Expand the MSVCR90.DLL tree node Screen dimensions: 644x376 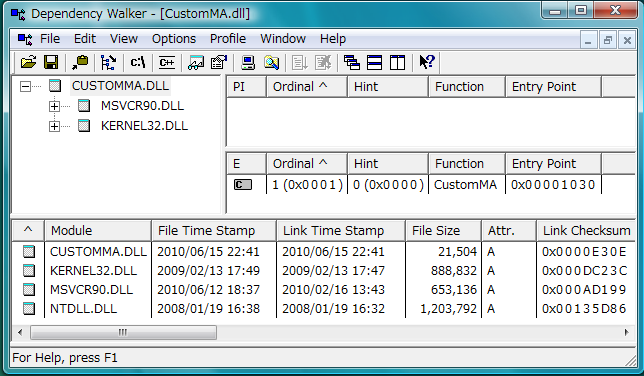[x=54, y=106]
